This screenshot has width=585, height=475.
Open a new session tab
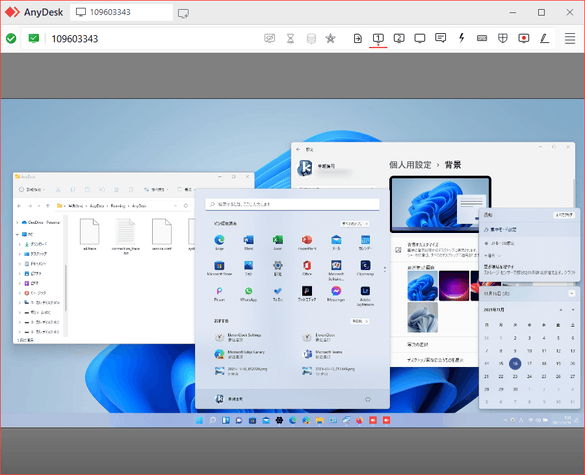point(183,13)
